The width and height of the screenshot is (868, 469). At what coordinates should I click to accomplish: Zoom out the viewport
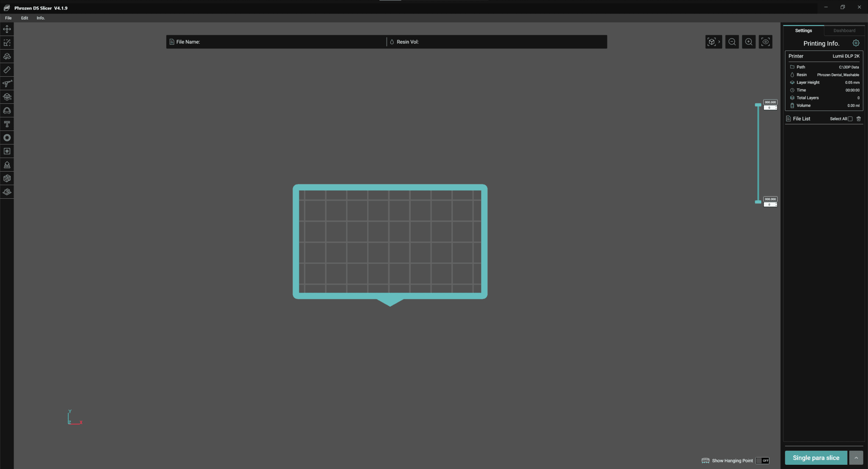point(732,42)
